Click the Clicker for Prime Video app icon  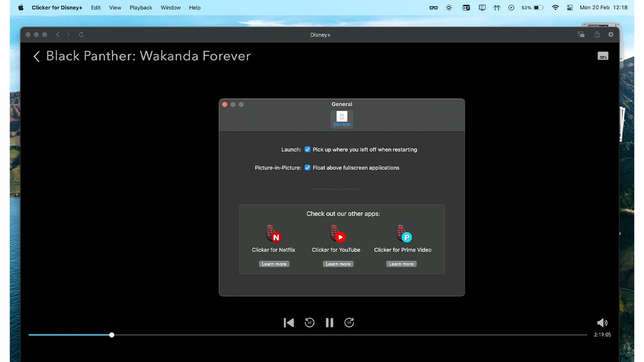tap(401, 232)
